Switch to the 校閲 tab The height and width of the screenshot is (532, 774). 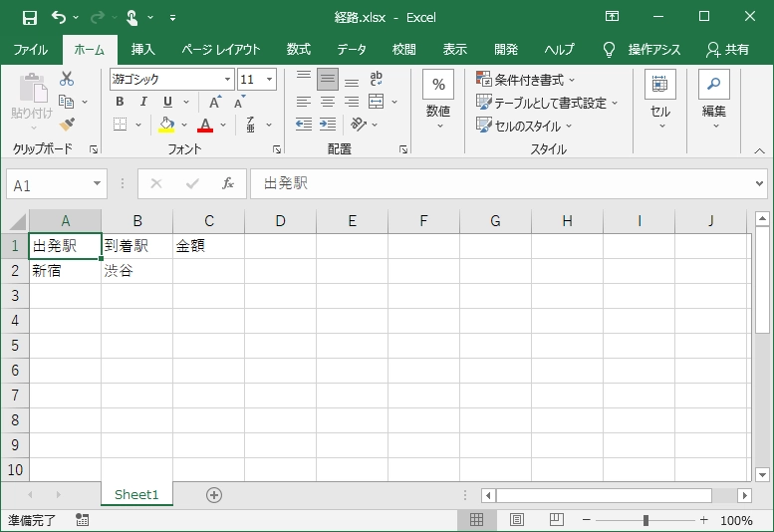click(x=403, y=50)
